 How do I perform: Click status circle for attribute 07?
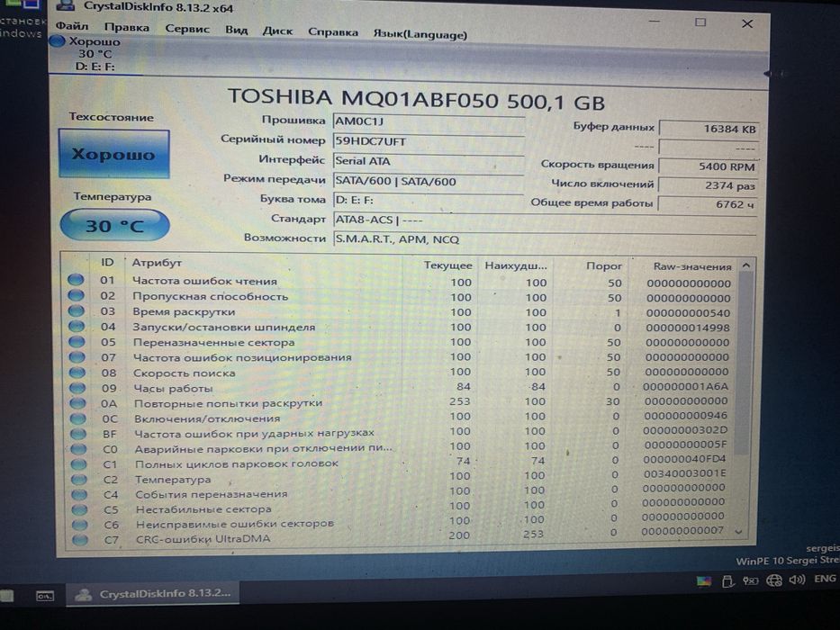point(77,356)
